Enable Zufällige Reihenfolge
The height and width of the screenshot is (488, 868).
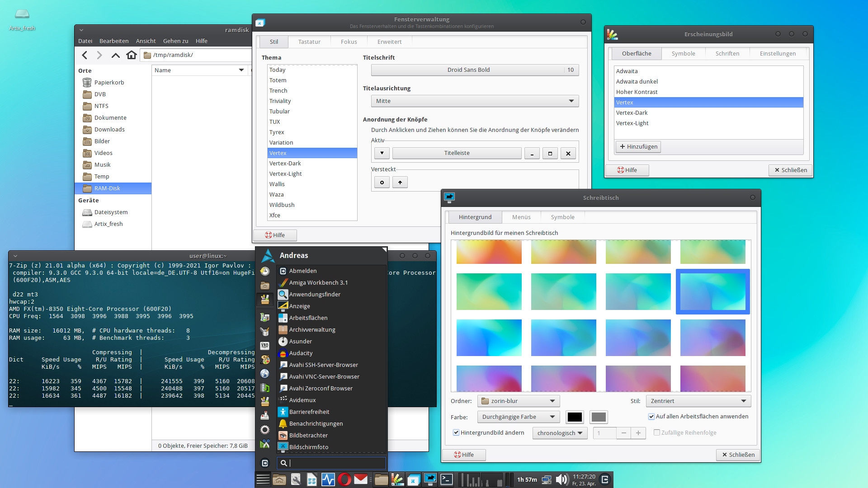click(x=657, y=432)
